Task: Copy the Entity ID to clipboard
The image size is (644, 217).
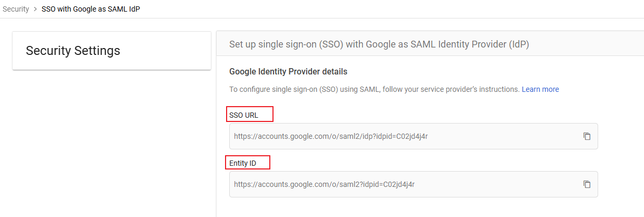Action: pyautogui.click(x=587, y=184)
